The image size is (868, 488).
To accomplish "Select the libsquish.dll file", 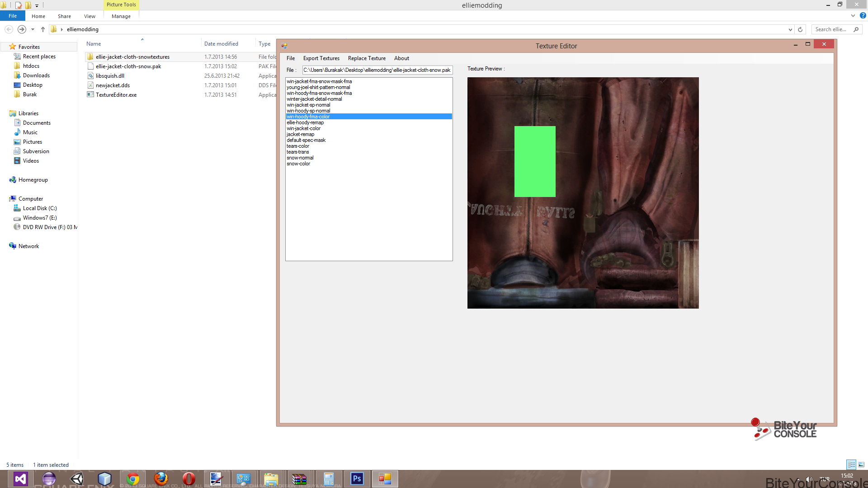I will [x=110, y=76].
